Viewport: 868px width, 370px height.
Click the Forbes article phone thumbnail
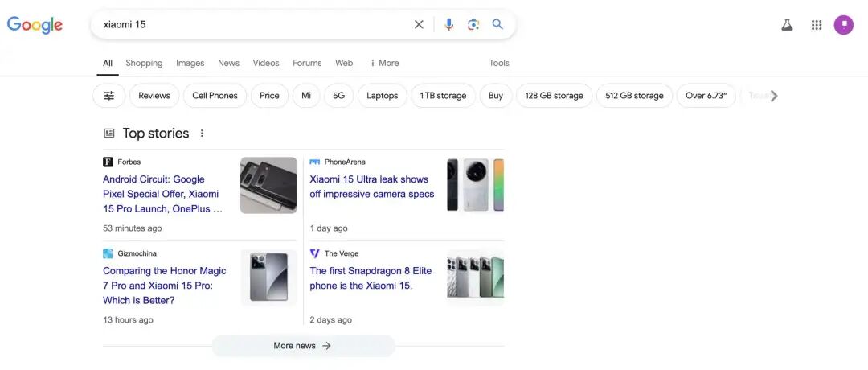268,186
